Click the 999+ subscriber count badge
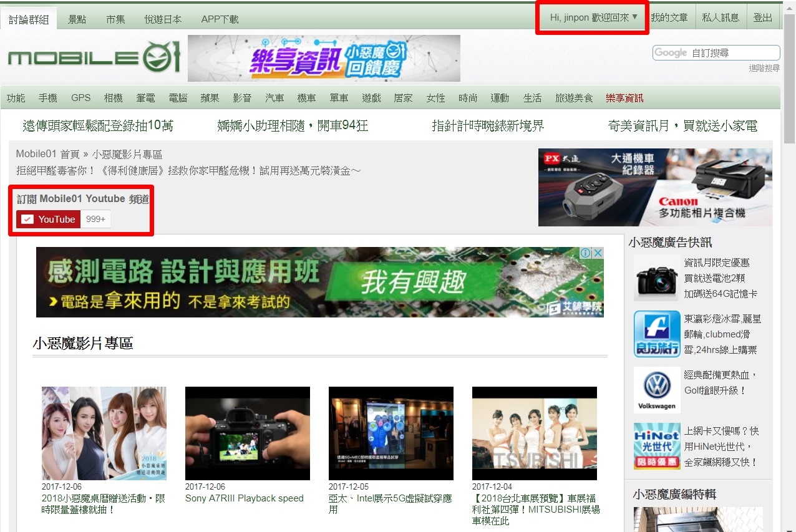This screenshot has height=532, width=796. 96,219
